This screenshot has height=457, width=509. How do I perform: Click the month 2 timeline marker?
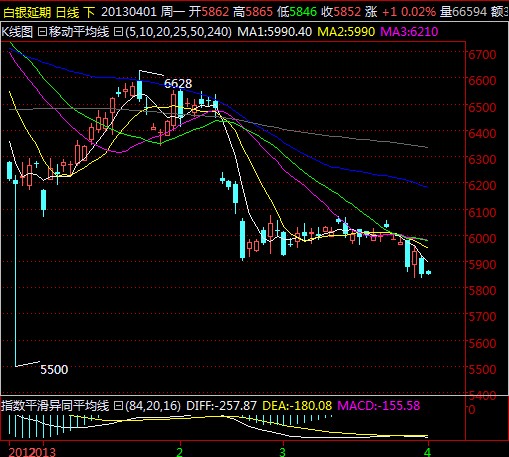(x=180, y=452)
